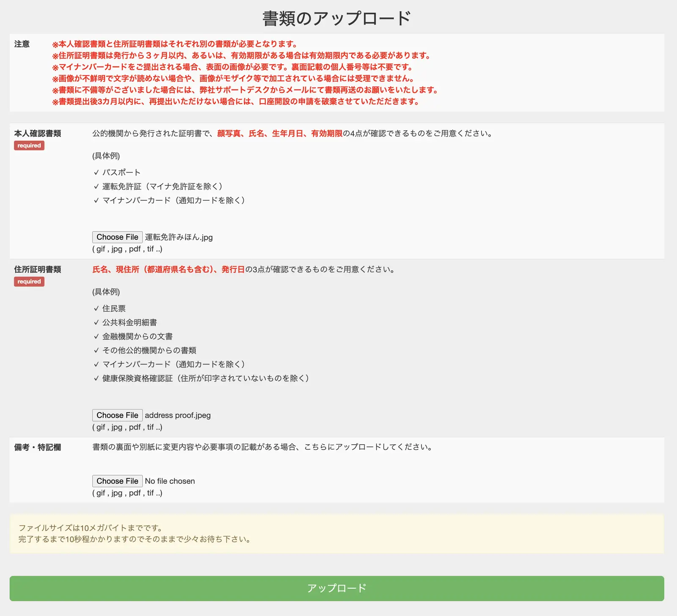677x616 pixels.
Task: Click the green アップロード button
Action: pos(337,588)
